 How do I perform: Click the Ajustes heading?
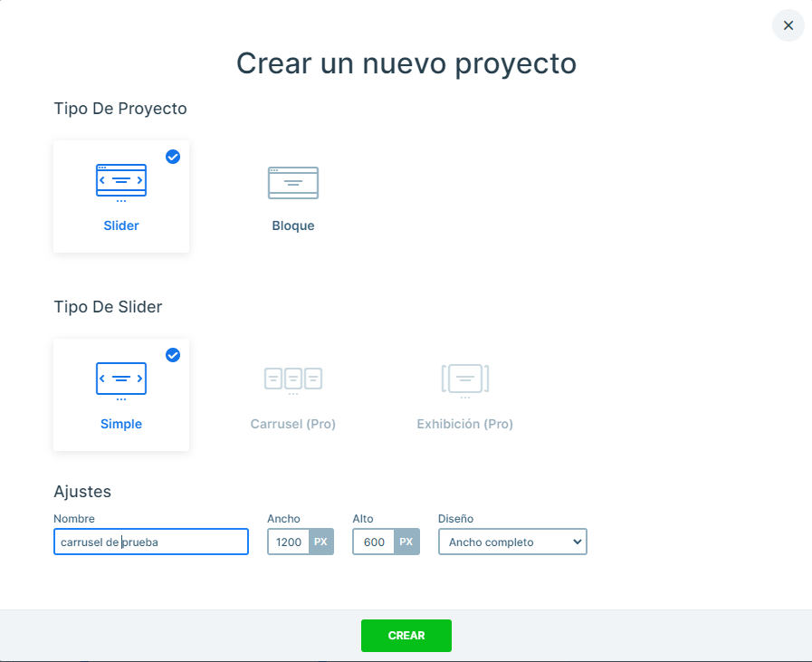tap(82, 492)
